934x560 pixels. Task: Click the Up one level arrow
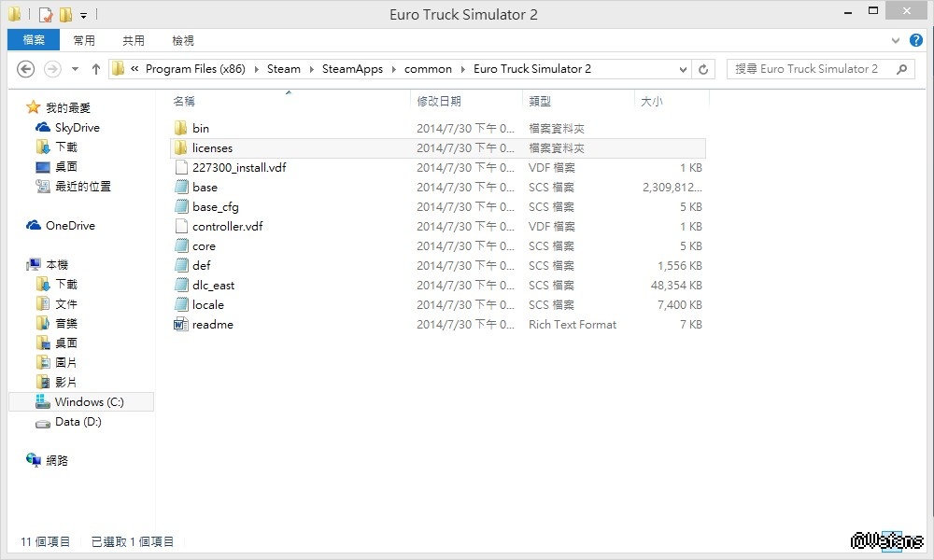96,69
